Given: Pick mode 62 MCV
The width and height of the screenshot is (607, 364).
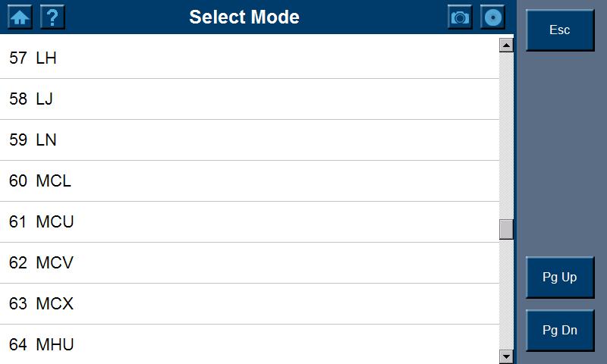Looking at the screenshot, I should (249, 263).
